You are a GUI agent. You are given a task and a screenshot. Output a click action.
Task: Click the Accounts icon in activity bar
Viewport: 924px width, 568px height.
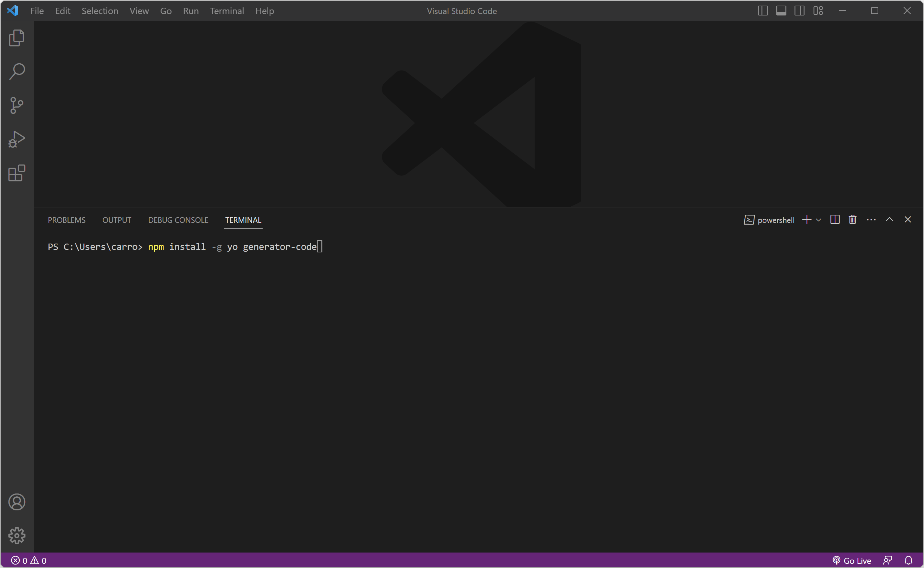(x=17, y=502)
